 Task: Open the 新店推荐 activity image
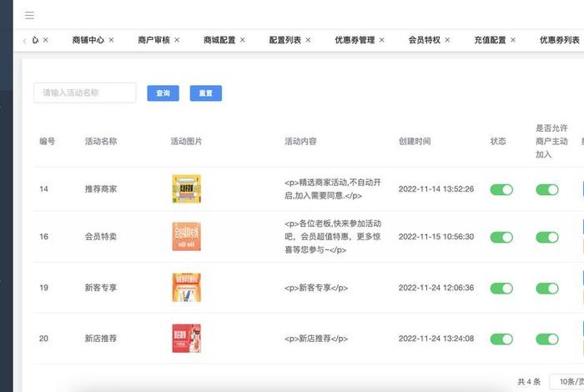click(187, 339)
